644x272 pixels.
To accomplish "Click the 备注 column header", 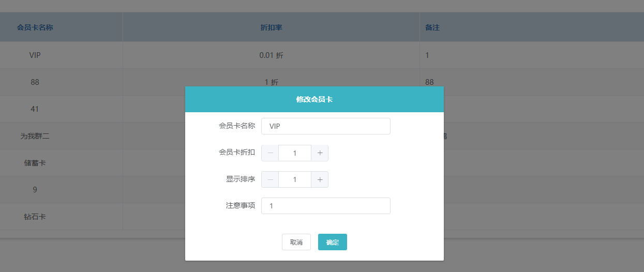I will pos(432,27).
